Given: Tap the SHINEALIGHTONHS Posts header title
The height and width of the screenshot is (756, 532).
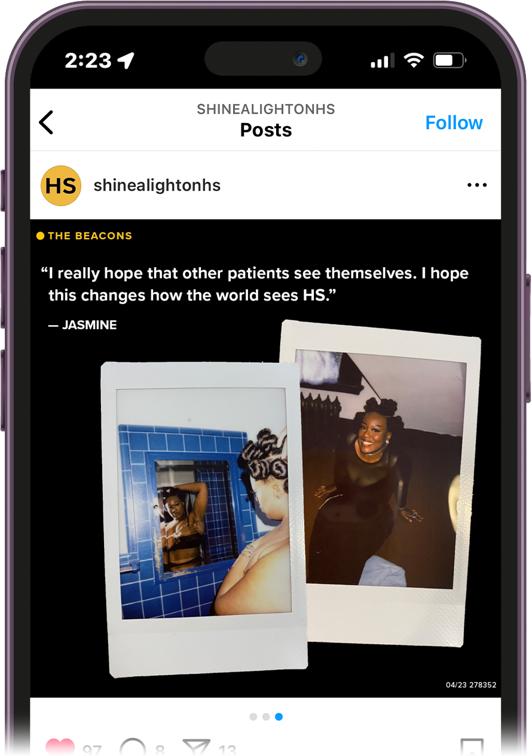Looking at the screenshot, I should (266, 121).
